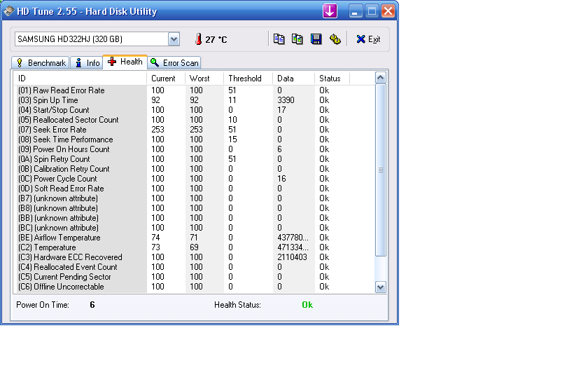Click the vertical scrollbar thumb
588x368 pixels.
(380, 170)
